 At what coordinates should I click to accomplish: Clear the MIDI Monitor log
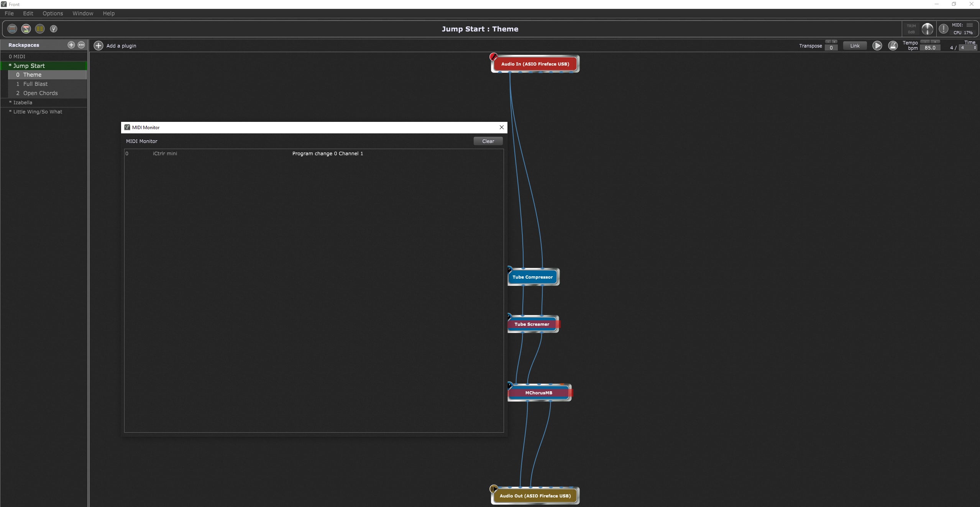coord(488,141)
